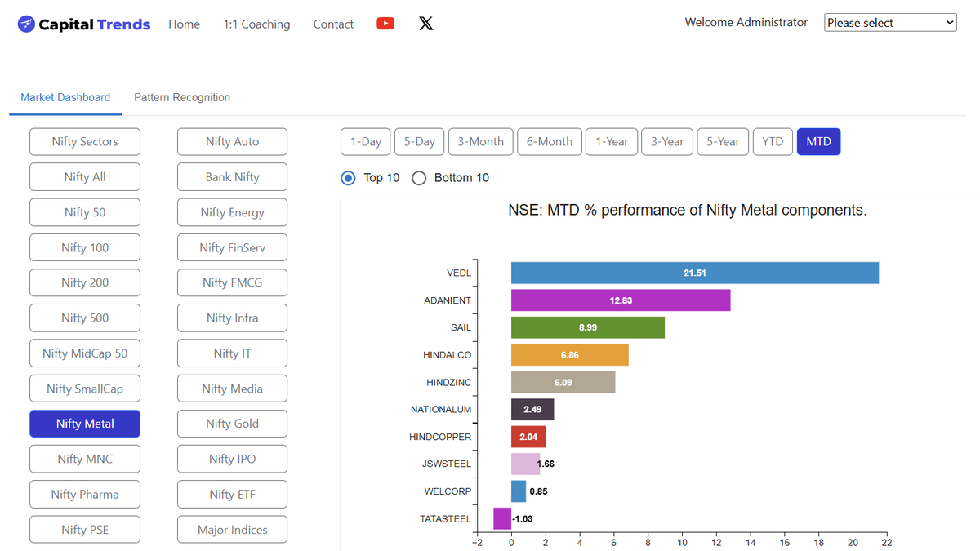Choose Nifty Energy index
980x551 pixels.
tap(233, 212)
